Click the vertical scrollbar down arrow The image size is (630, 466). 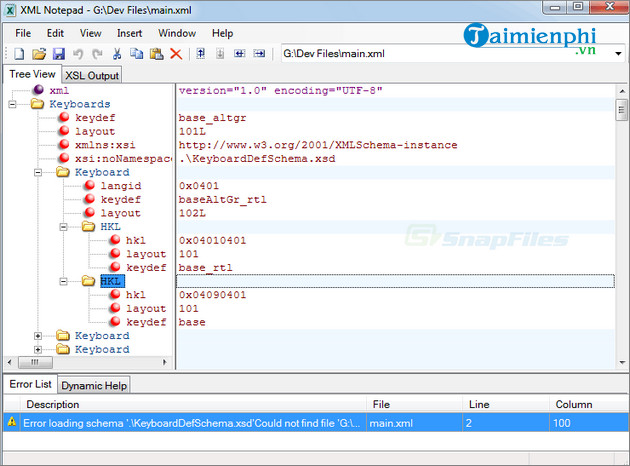(622, 362)
